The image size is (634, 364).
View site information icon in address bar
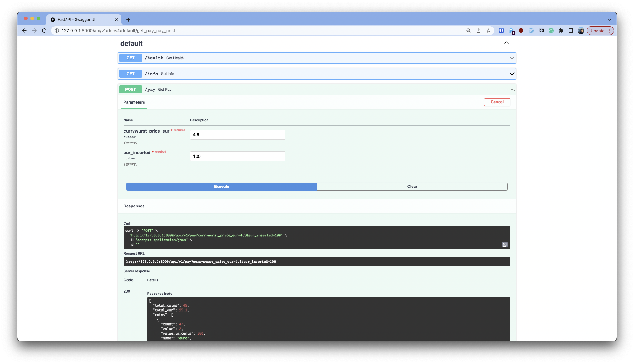(x=57, y=31)
